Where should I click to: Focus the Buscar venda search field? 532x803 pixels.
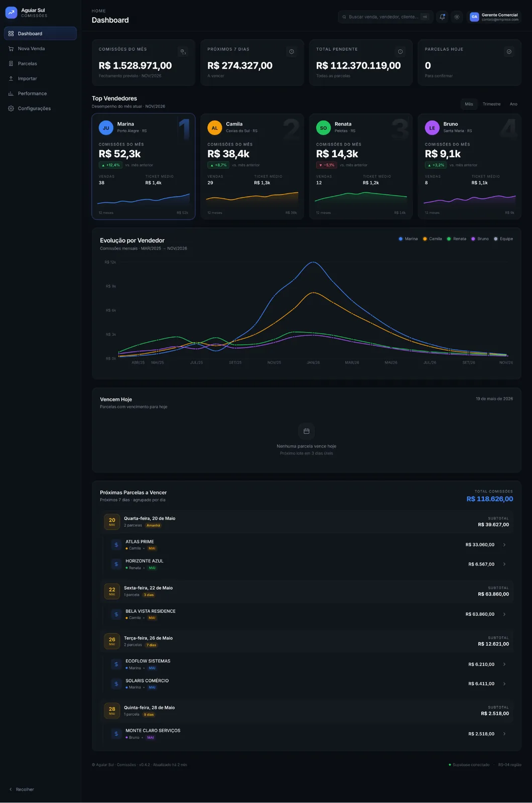click(384, 17)
